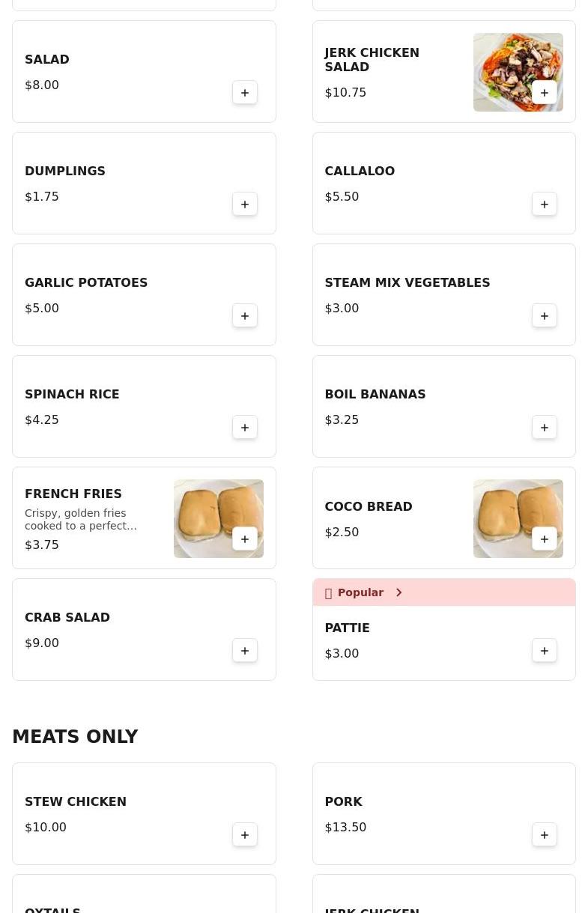This screenshot has width=588, height=913.
Task: Tap the plus icon for BOIL BANANAS
Action: coord(545,428)
